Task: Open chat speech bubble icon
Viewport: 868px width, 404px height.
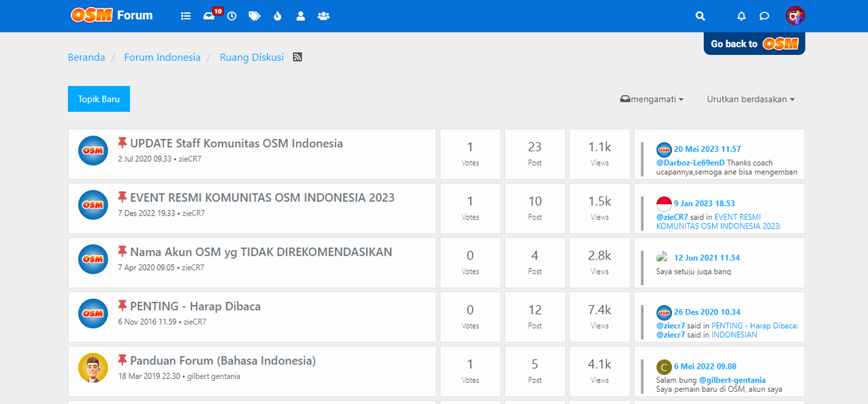Action: (x=764, y=16)
